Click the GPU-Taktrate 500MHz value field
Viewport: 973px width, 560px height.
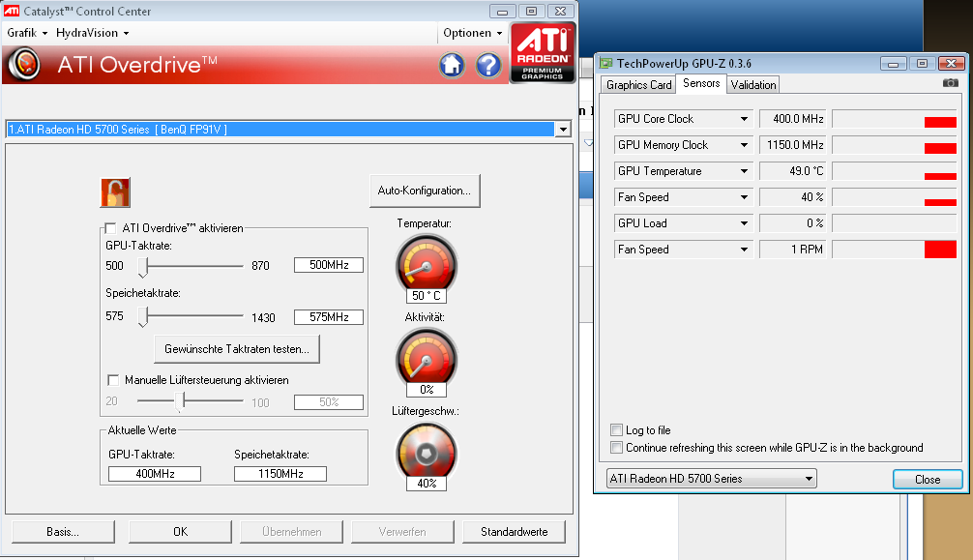pyautogui.click(x=328, y=265)
